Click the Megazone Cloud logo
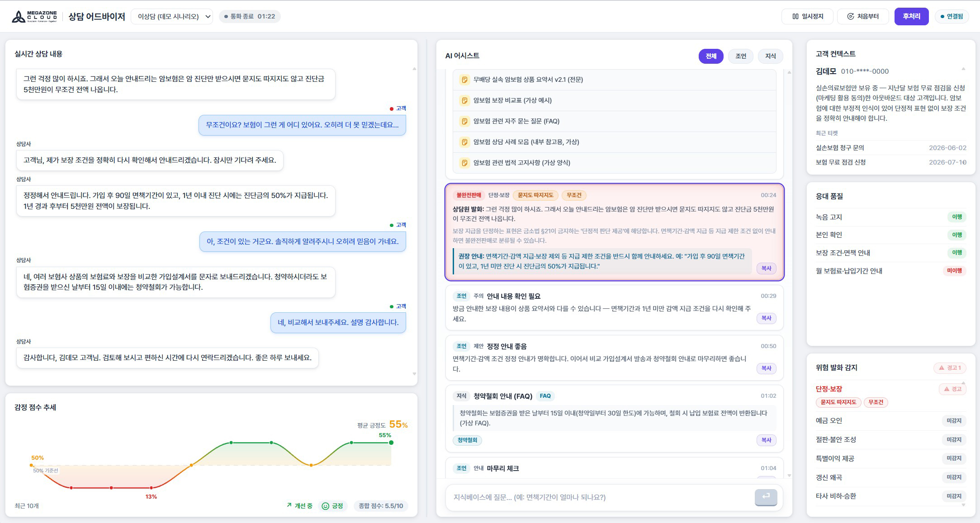The width and height of the screenshot is (980, 523). (x=34, y=17)
